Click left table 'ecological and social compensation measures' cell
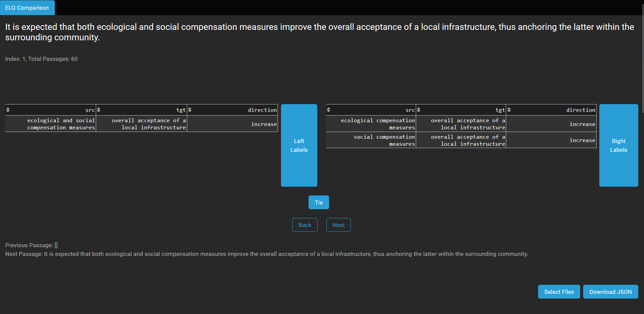 [x=50, y=124]
